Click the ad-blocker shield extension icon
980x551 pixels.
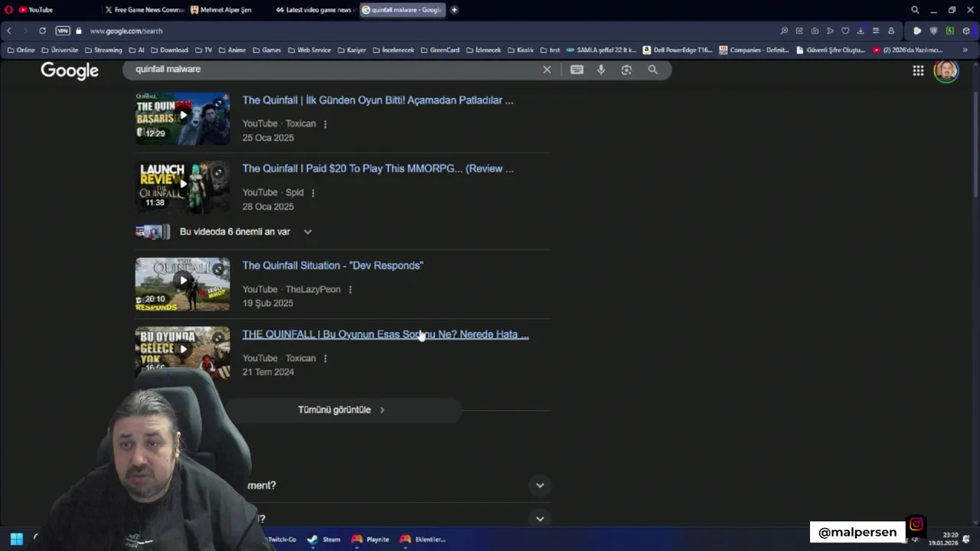point(933,31)
